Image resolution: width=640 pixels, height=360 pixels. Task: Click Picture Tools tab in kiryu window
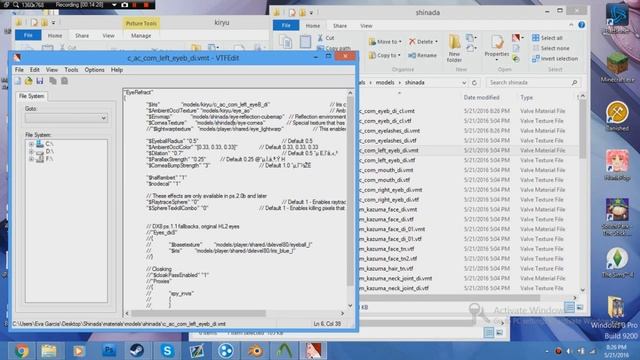(141, 23)
